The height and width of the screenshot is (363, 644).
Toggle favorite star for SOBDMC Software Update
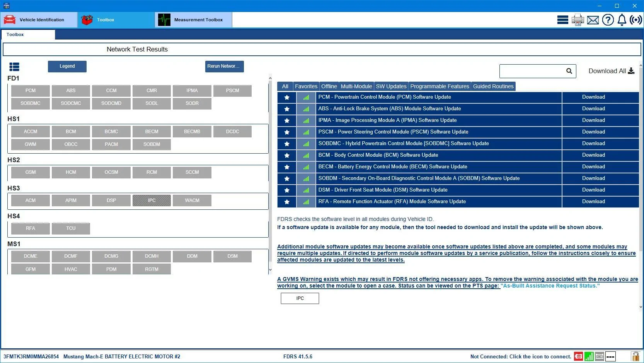point(287,144)
